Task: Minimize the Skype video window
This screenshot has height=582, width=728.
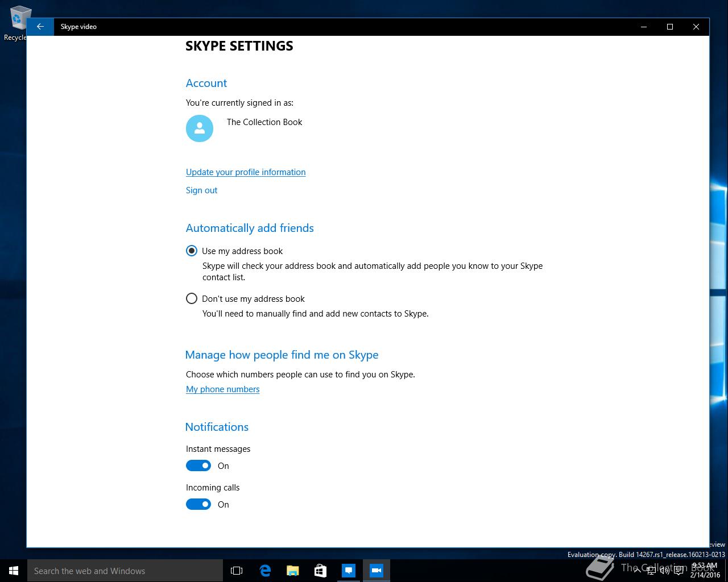Action: tap(644, 27)
